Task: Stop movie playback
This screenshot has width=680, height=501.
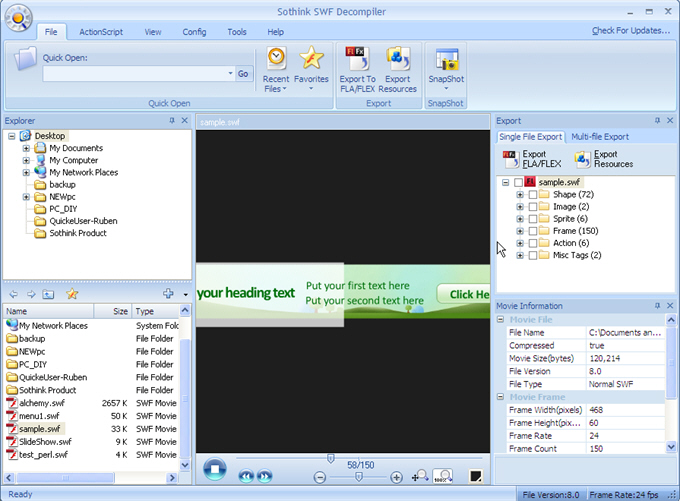Action: point(215,469)
